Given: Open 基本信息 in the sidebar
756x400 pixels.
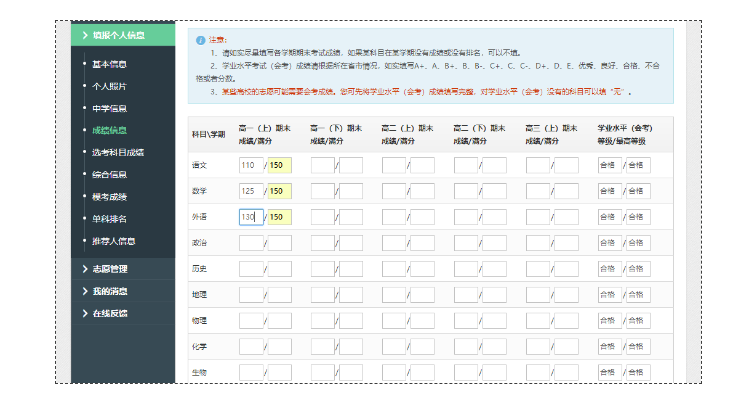Looking at the screenshot, I should [110, 64].
